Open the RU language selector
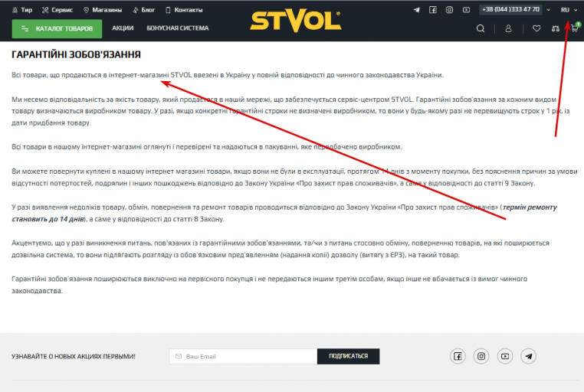 click(x=569, y=10)
